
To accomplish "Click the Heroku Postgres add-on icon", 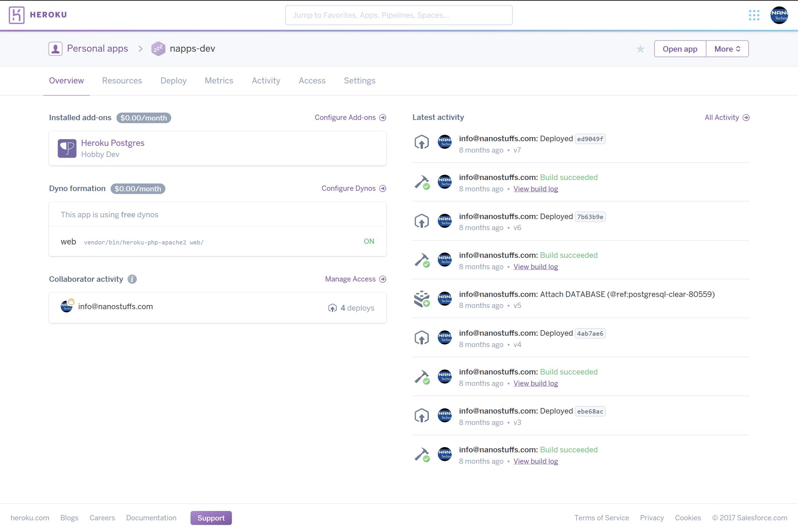I will [67, 148].
